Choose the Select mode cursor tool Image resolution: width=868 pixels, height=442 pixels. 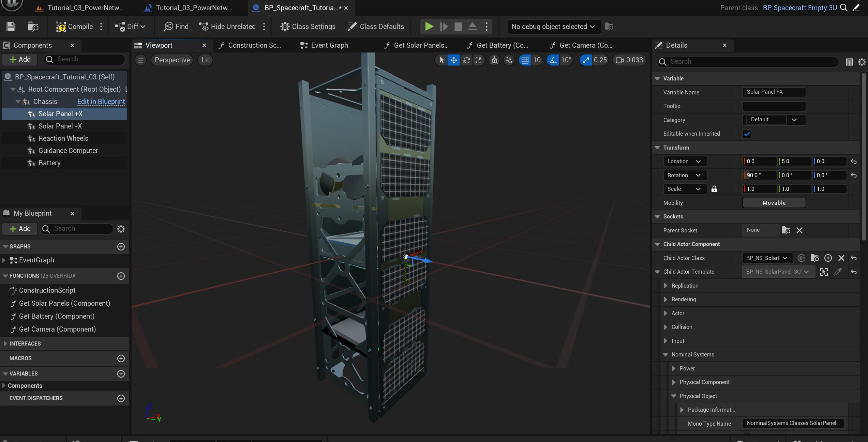tap(442, 60)
